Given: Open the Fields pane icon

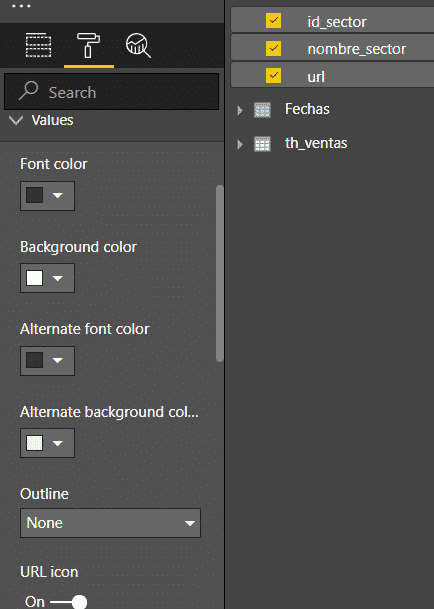Looking at the screenshot, I should tap(38, 45).
